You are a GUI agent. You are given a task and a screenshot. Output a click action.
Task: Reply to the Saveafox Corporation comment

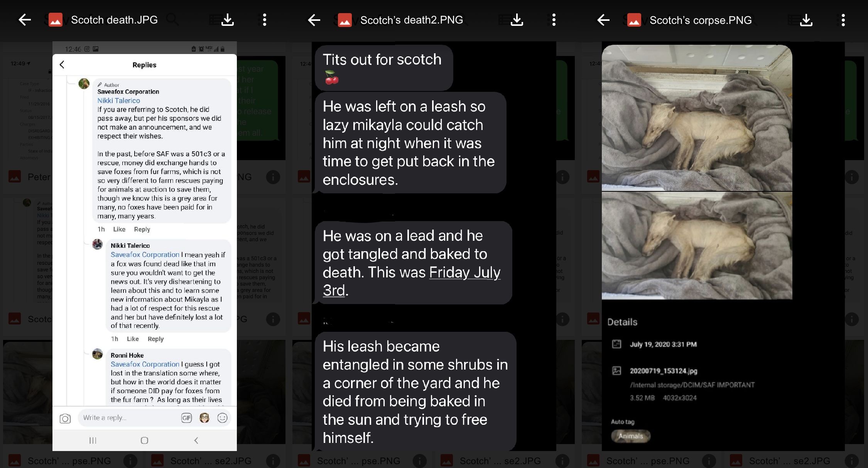coord(142,229)
